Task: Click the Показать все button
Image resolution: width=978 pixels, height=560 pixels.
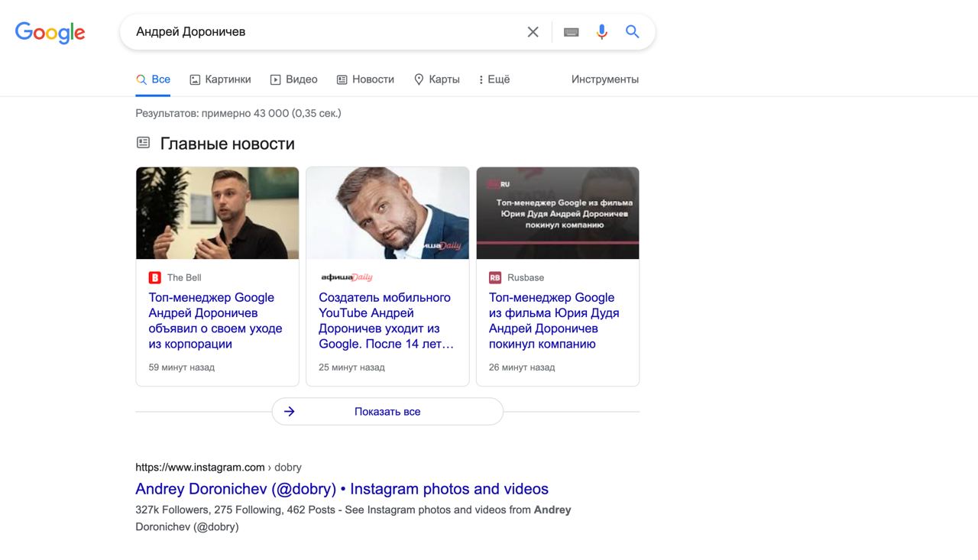Action: [x=387, y=412]
